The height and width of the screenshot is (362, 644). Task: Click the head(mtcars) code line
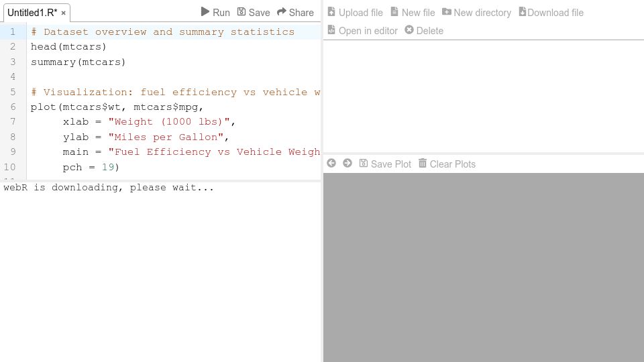pos(68,47)
